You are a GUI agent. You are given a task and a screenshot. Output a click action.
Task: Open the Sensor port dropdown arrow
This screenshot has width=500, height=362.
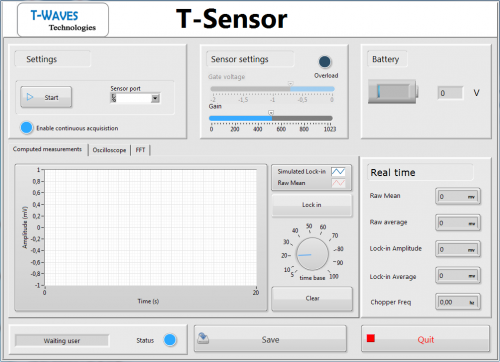pos(155,98)
